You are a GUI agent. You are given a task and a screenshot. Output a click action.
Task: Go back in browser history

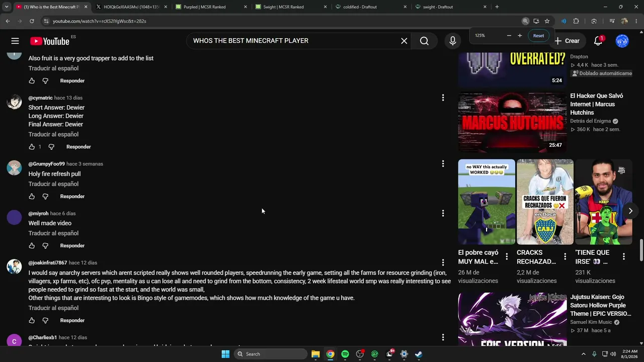(8, 21)
